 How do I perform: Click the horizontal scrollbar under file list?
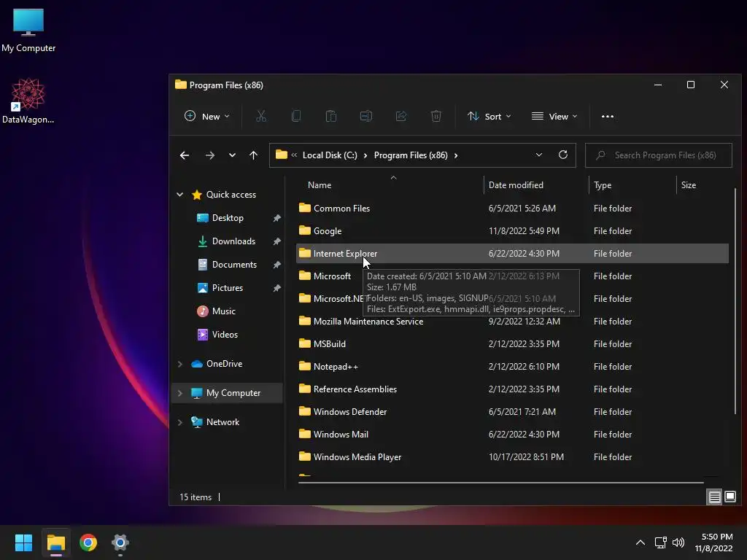pyautogui.click(x=501, y=483)
